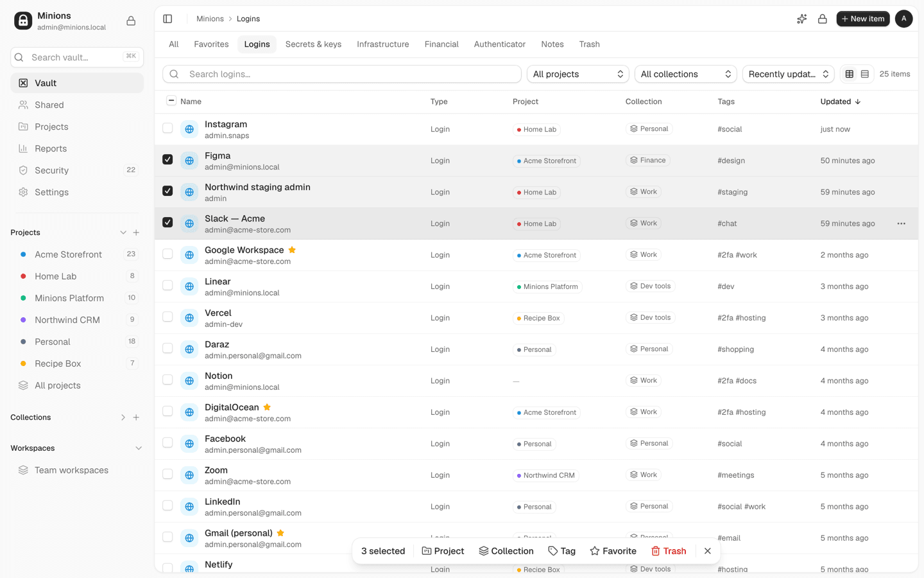Collapse the Workspaces section chevron

click(138, 448)
